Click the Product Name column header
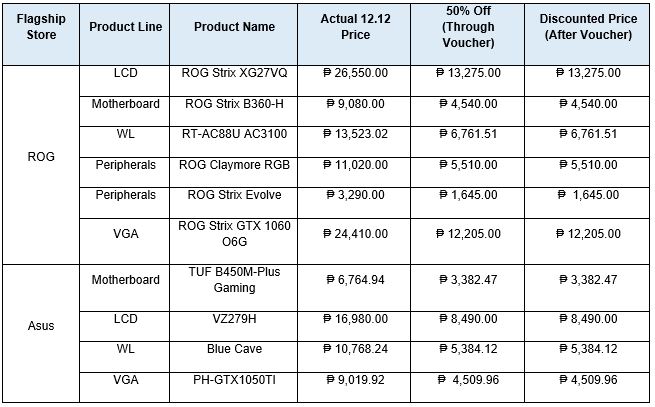The image size is (655, 407). (x=234, y=34)
